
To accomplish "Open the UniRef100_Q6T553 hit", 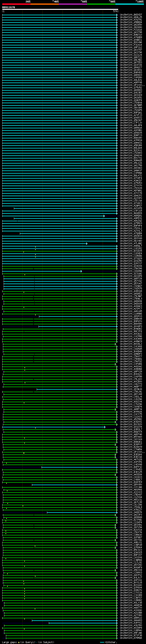I will click(131, 63).
